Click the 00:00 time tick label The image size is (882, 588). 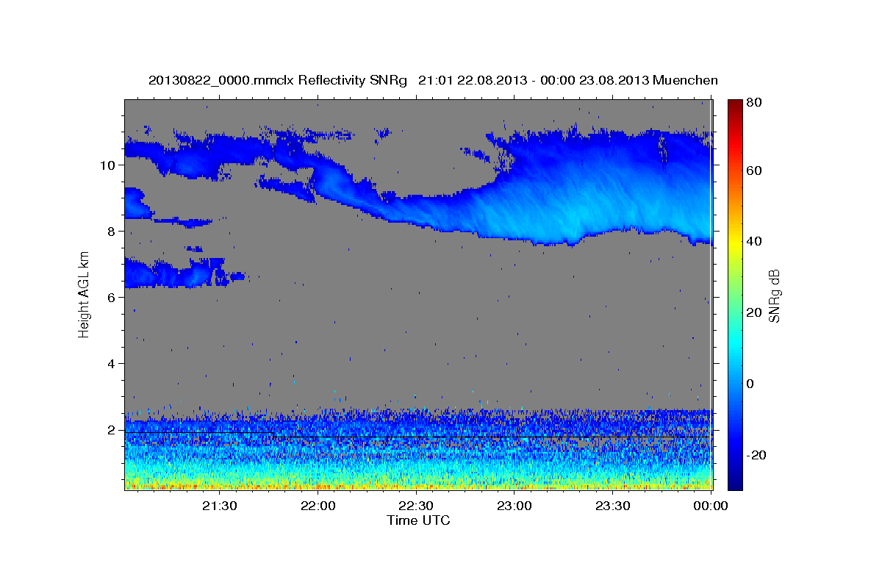point(711,506)
